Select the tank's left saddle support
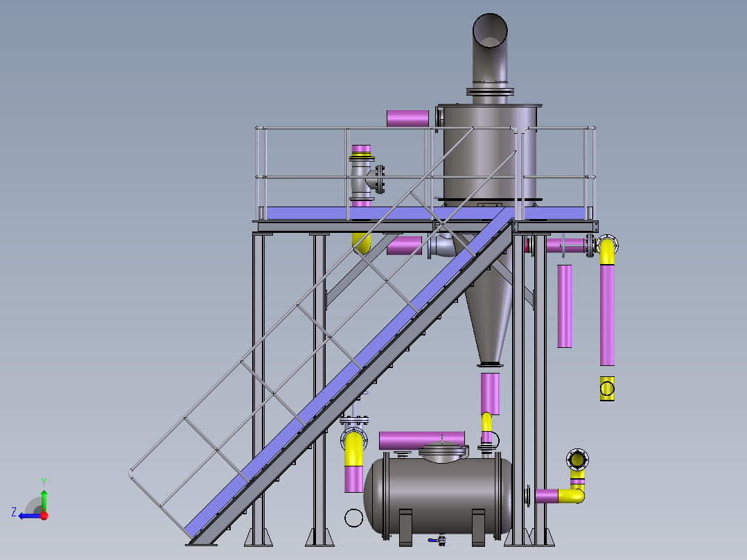Image resolution: width=747 pixels, height=560 pixels. click(x=405, y=527)
